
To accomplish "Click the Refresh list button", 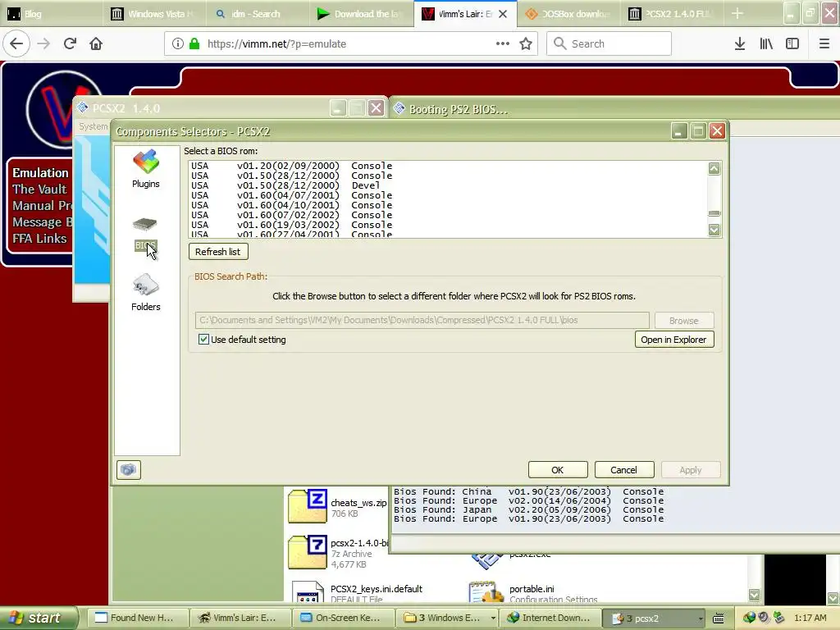I will click(x=217, y=252).
